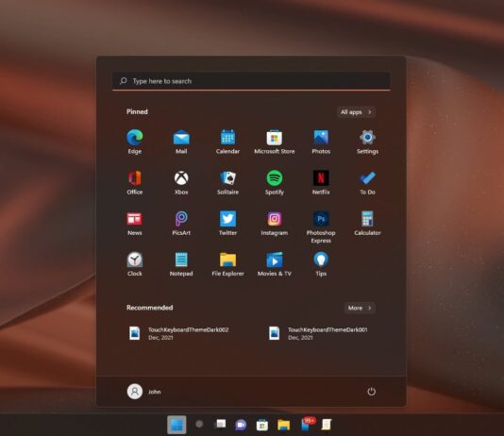Open the TouchKeyboardThemeDark001 recommended file
Screen dimensions: 504x436
click(x=318, y=333)
